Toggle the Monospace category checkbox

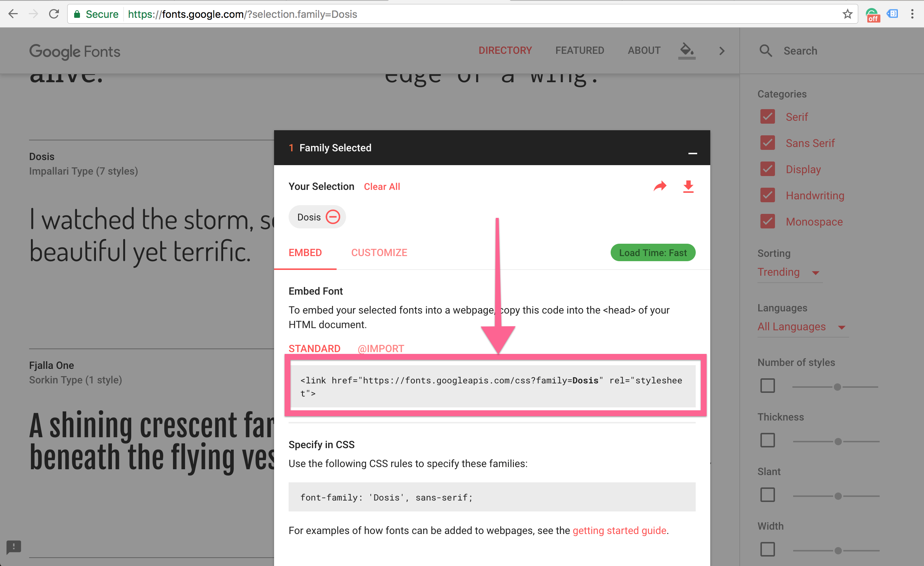pyautogui.click(x=767, y=222)
